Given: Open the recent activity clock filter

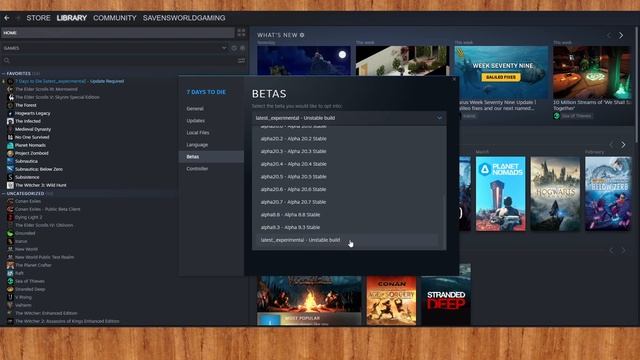Looking at the screenshot, I should (x=234, y=48).
